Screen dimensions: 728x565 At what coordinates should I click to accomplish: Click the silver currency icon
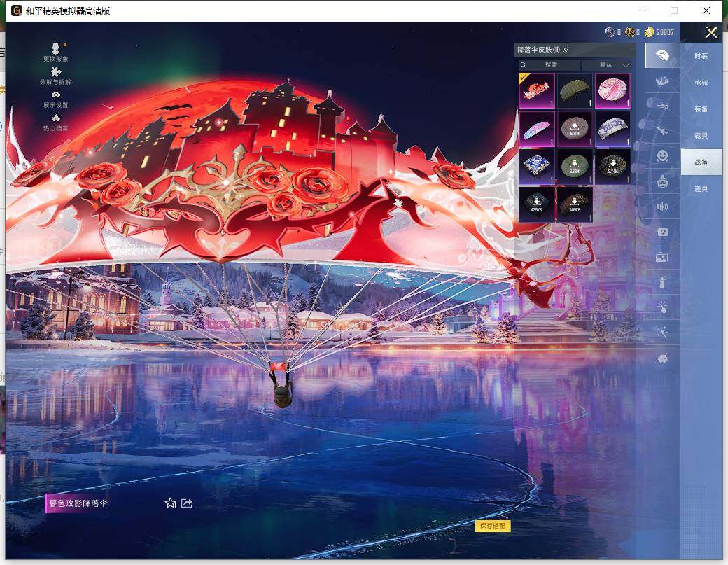[610, 32]
